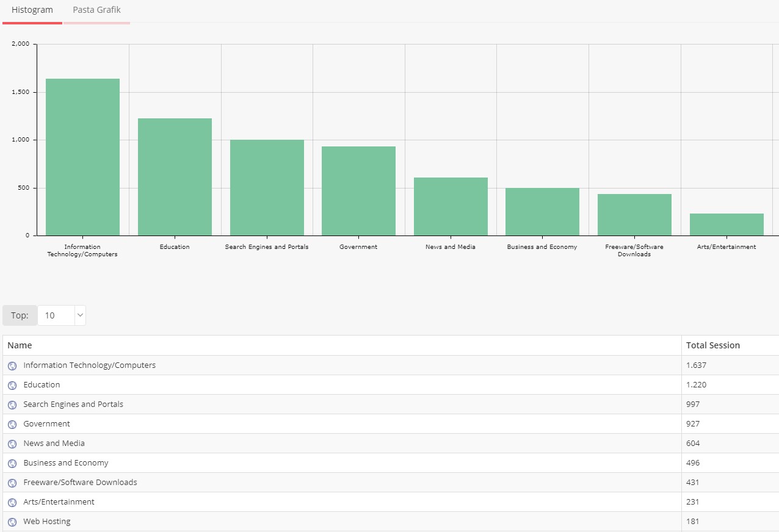Viewport: 779px width, 532px height.
Task: Select the Information Technology/Computers table row name
Action: click(x=89, y=365)
